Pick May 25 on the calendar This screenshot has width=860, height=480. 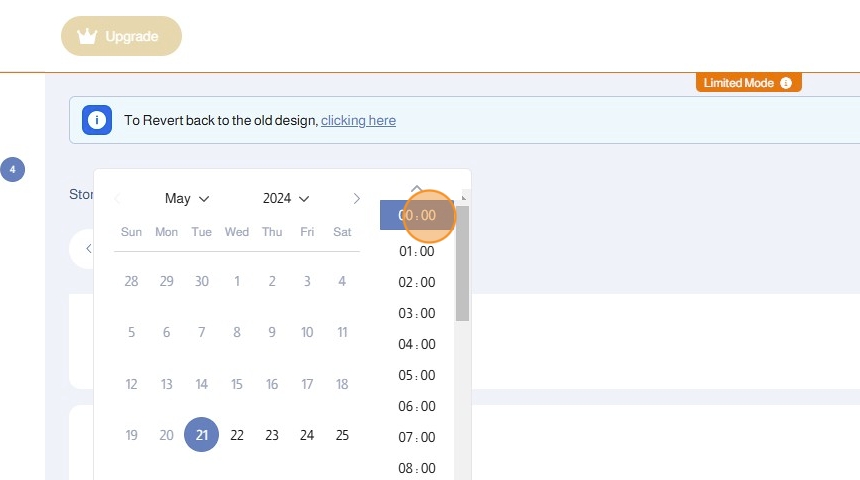342,435
